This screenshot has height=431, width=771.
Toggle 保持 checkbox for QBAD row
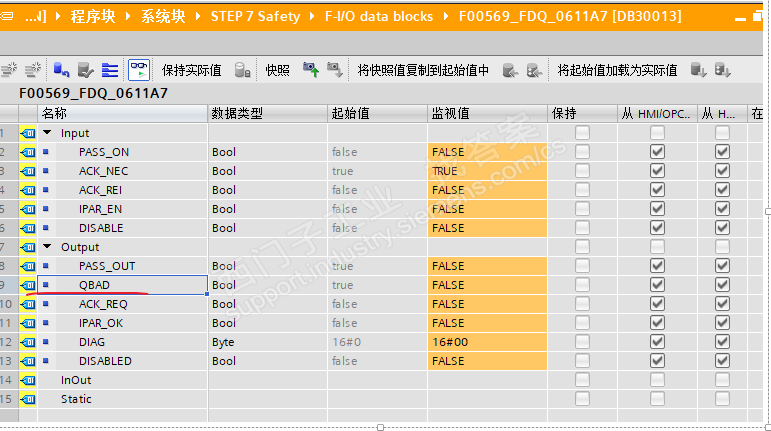(x=582, y=285)
